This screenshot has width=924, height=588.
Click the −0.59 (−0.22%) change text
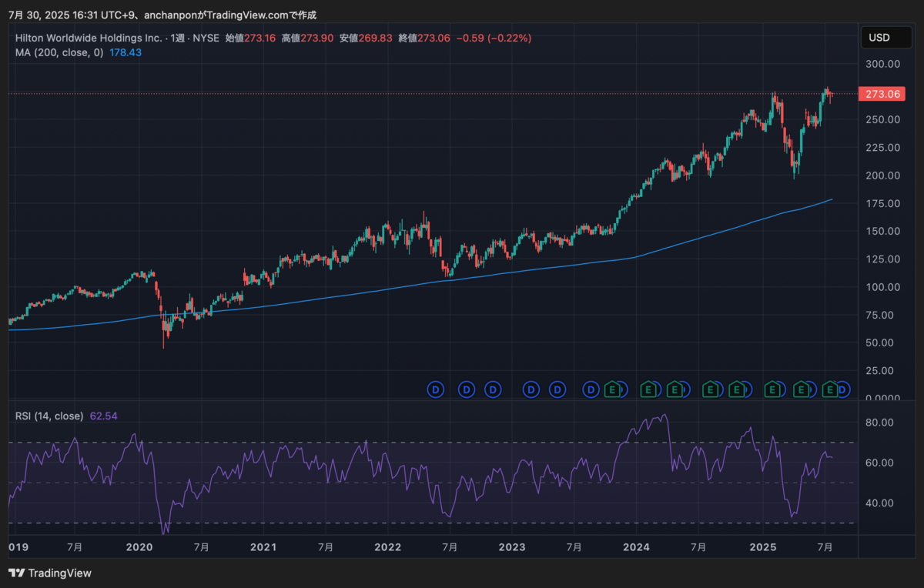click(x=494, y=38)
